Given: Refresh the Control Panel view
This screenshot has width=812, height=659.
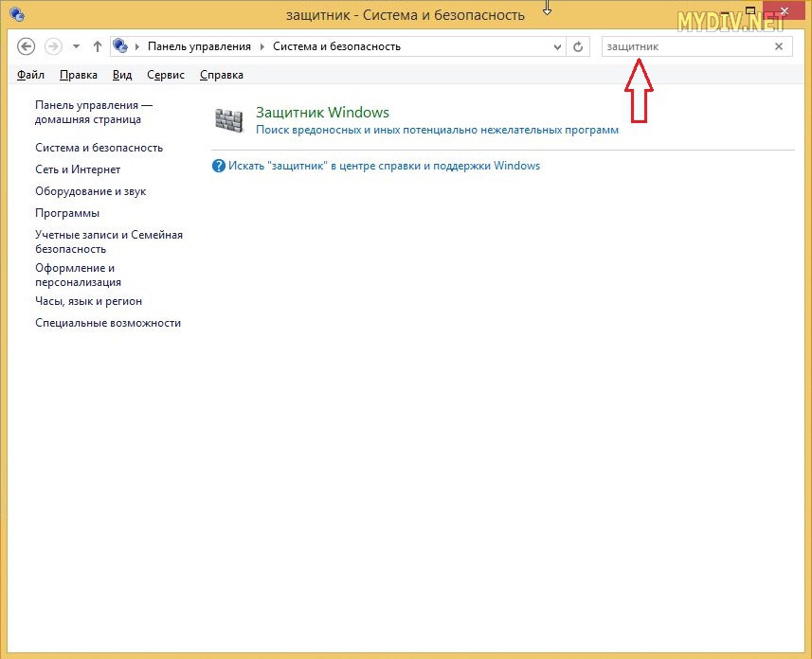Looking at the screenshot, I should (578, 46).
